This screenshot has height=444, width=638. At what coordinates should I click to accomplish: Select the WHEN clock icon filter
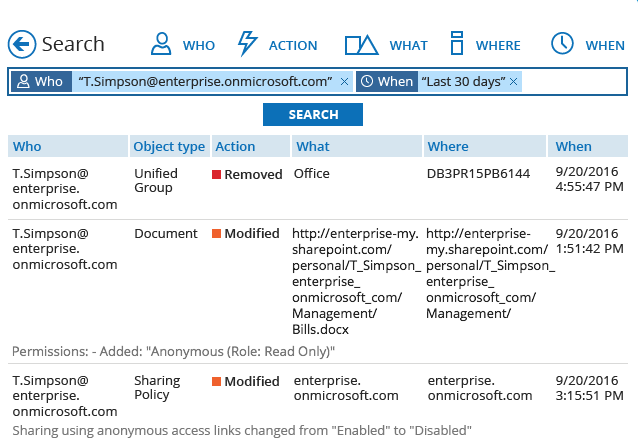click(x=562, y=43)
